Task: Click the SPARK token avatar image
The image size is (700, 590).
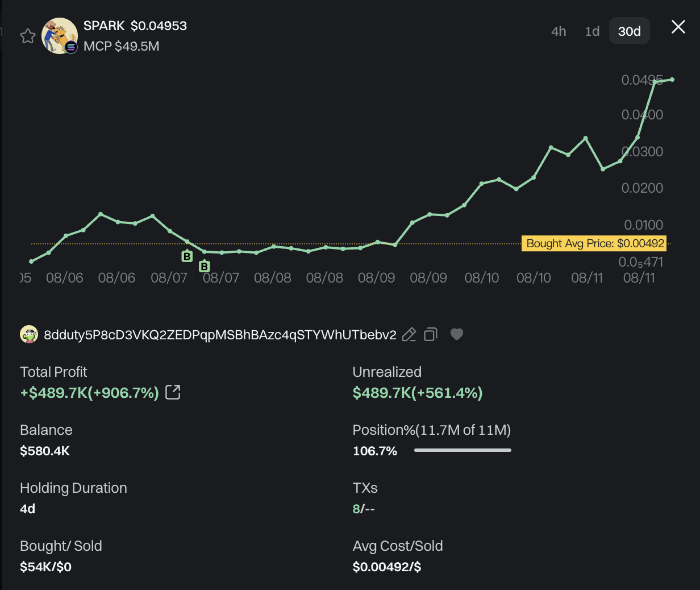Action: click(60, 36)
